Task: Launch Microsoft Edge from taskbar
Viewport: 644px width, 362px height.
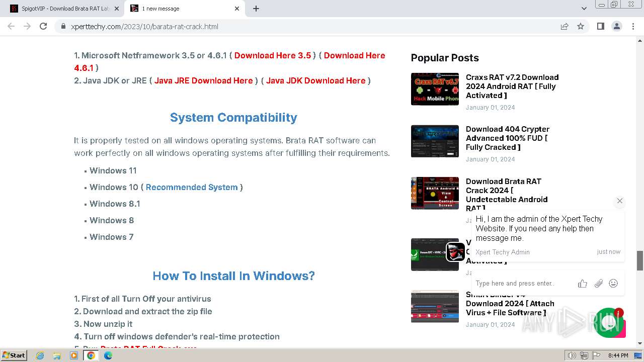Action: (x=108, y=355)
